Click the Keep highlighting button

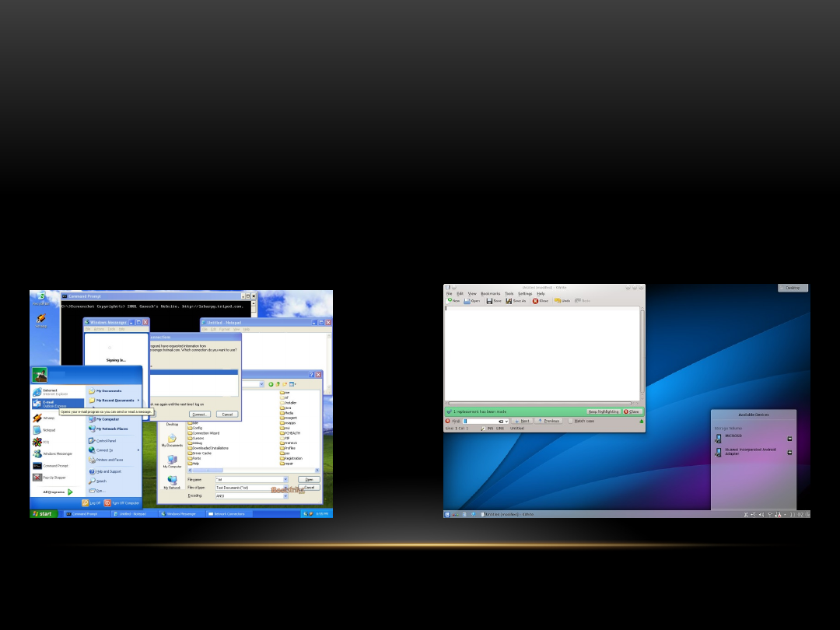coord(603,411)
